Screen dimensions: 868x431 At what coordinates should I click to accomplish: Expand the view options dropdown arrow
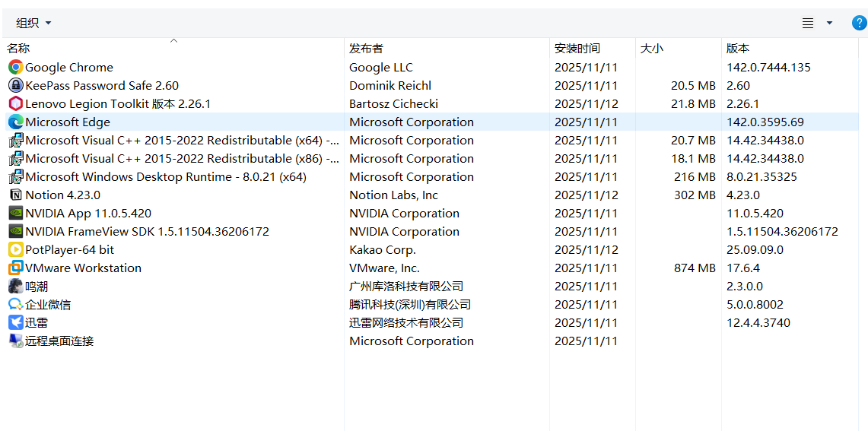829,23
